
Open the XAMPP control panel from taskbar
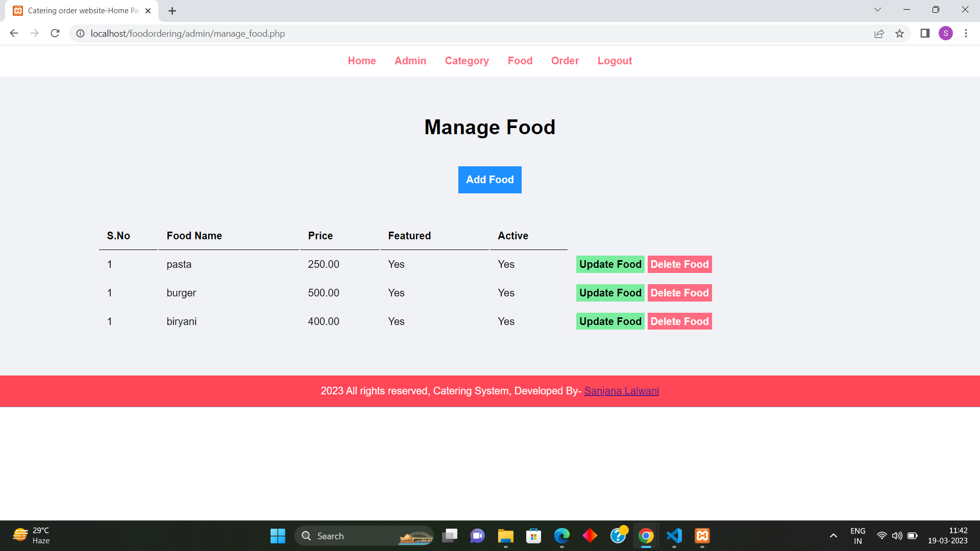tap(702, 536)
